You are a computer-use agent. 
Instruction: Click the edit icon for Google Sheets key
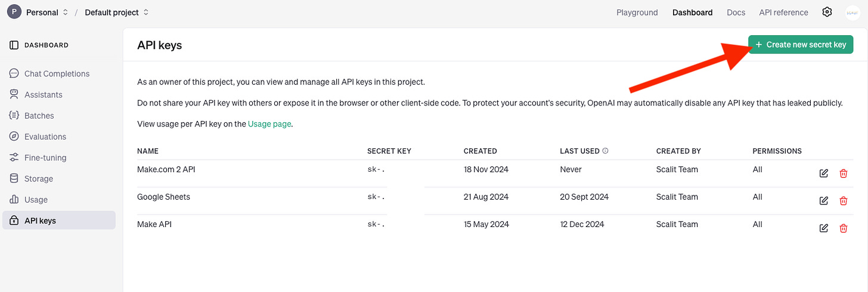pos(824,201)
